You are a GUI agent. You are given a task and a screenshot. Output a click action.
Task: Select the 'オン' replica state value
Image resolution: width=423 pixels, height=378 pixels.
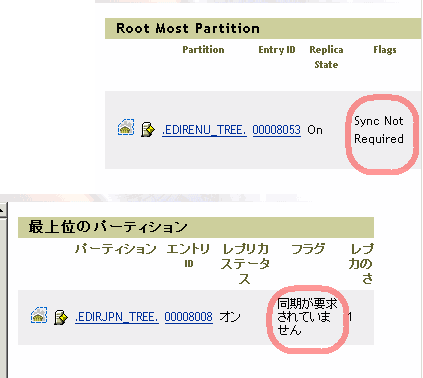coord(230,317)
